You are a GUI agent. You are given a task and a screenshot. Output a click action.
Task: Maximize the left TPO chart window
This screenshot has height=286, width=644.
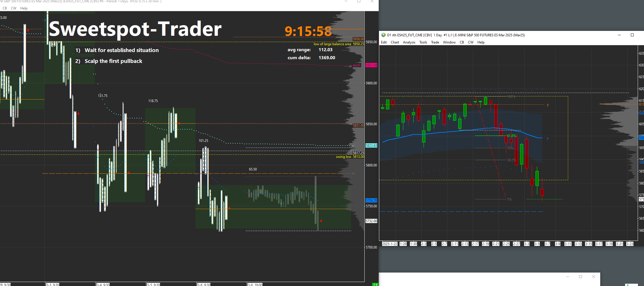tap(359, 1)
